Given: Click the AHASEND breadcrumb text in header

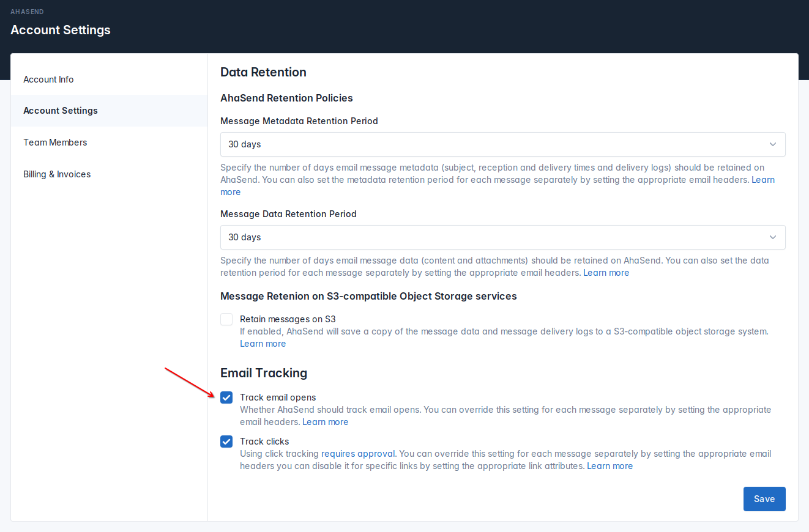Looking at the screenshot, I should pyautogui.click(x=27, y=12).
